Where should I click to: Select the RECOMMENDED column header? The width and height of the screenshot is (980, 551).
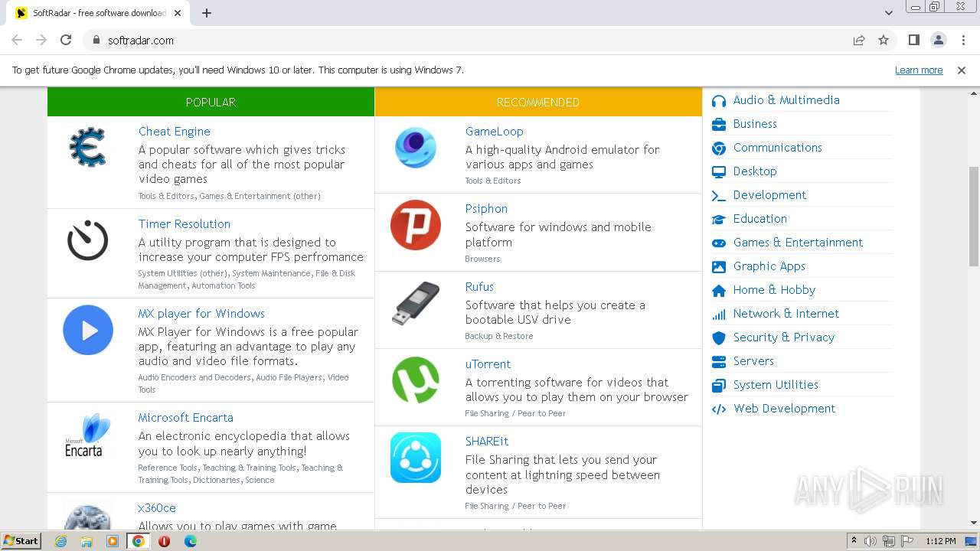click(x=538, y=102)
